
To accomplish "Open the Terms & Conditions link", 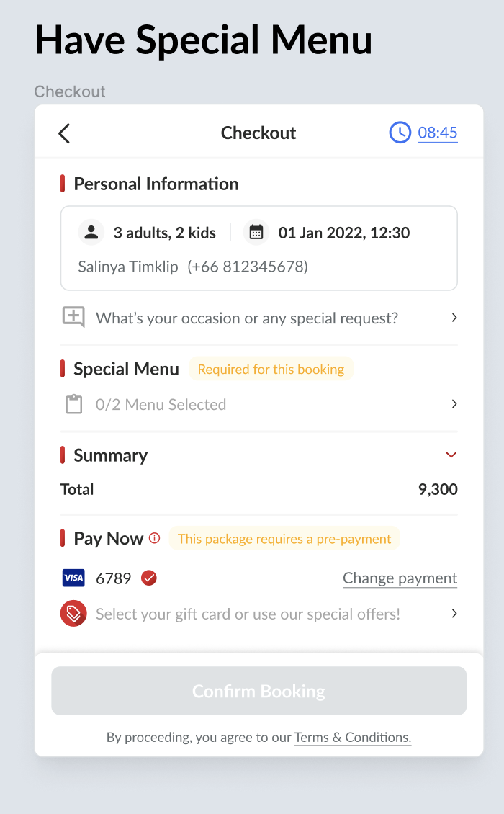I will [352, 738].
